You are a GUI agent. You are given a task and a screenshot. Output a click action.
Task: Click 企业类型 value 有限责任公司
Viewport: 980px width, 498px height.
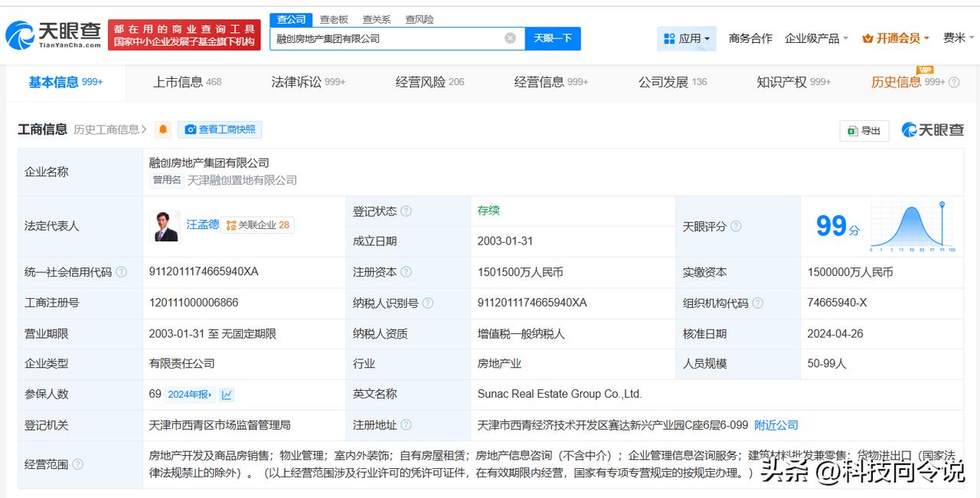tap(181, 364)
